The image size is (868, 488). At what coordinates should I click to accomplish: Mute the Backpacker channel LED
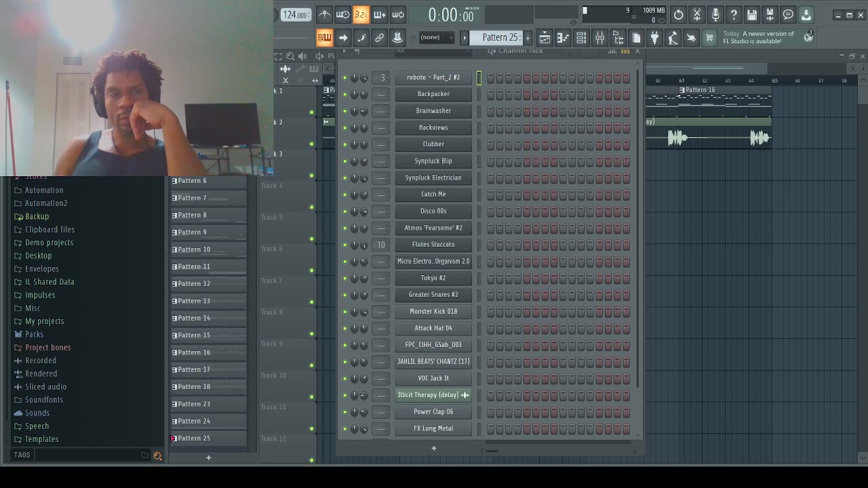(344, 94)
